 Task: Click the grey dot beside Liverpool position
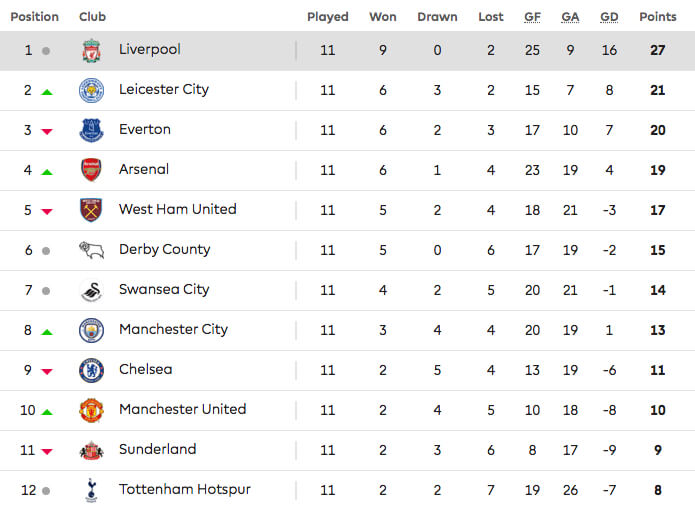[x=46, y=51]
